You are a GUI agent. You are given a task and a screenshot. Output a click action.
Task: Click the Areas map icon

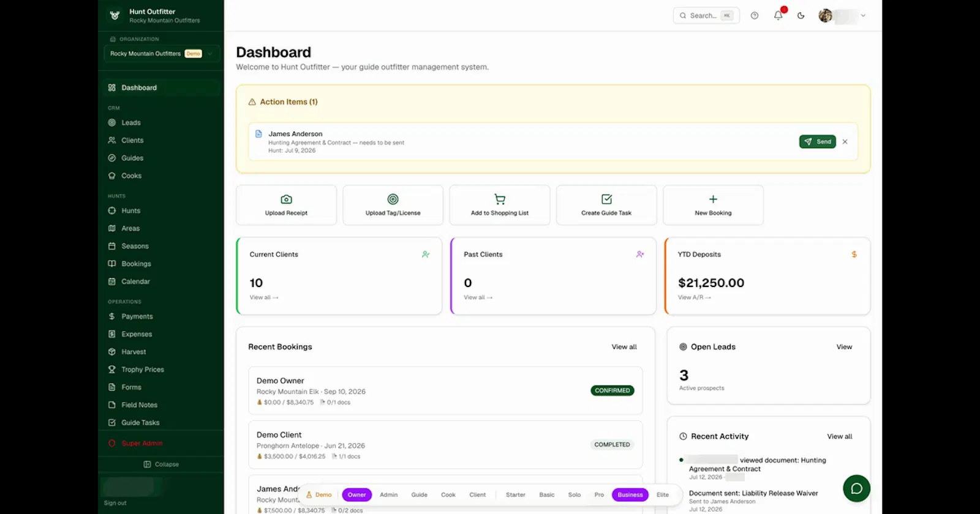(x=112, y=228)
